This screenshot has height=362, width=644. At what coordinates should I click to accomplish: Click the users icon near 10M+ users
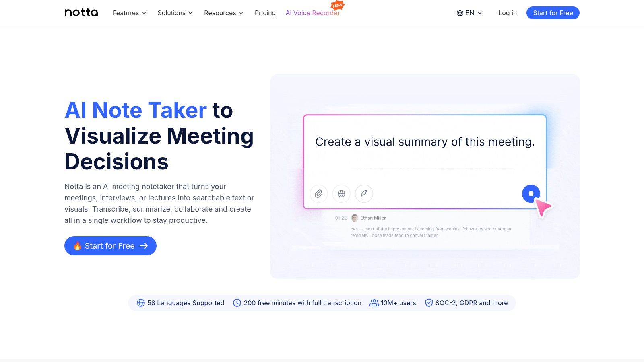click(374, 302)
